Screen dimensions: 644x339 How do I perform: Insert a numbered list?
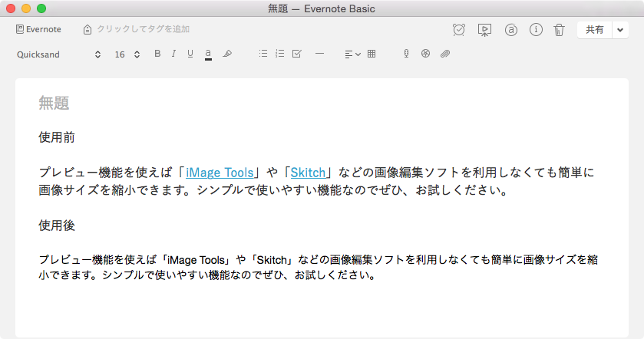pyautogui.click(x=279, y=54)
